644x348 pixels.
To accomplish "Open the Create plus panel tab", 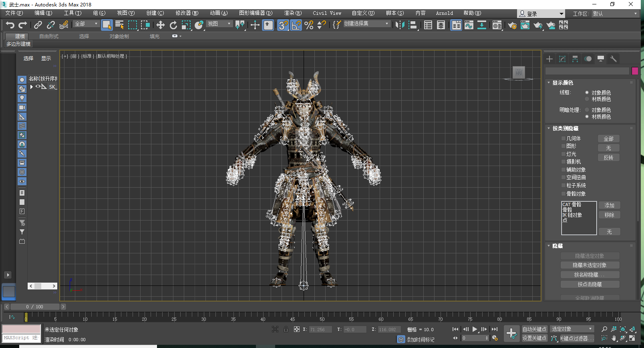I will [x=549, y=59].
